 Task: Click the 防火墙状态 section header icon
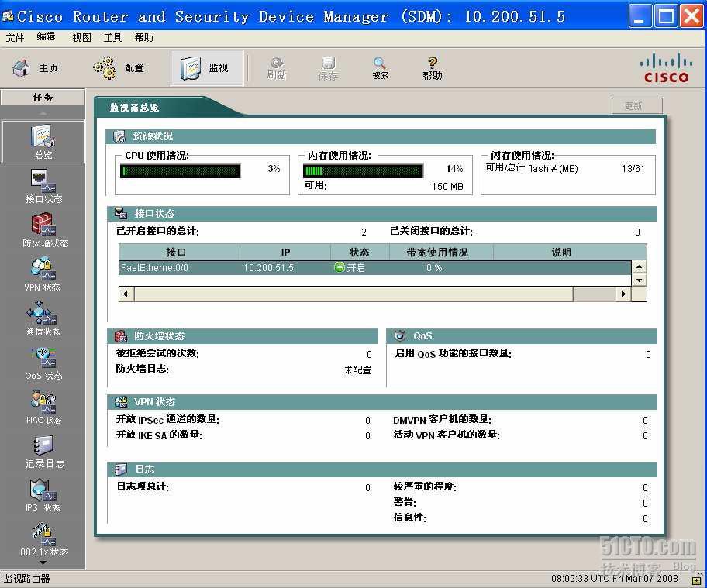[121, 335]
